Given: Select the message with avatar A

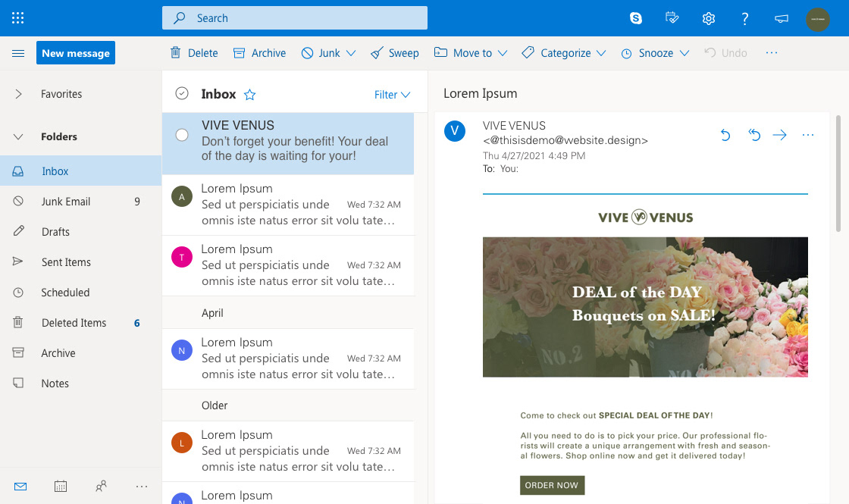Looking at the screenshot, I should pos(288,205).
